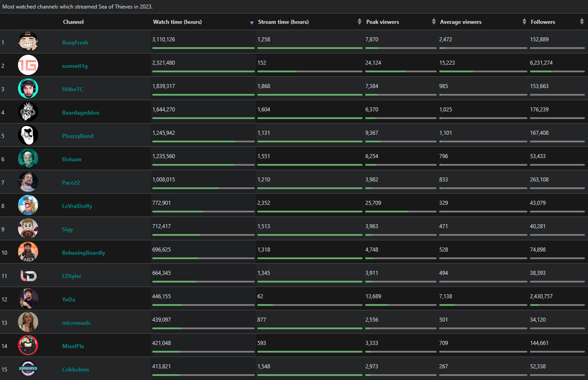Open micromads channel page
588x380 pixels.
[x=76, y=323]
